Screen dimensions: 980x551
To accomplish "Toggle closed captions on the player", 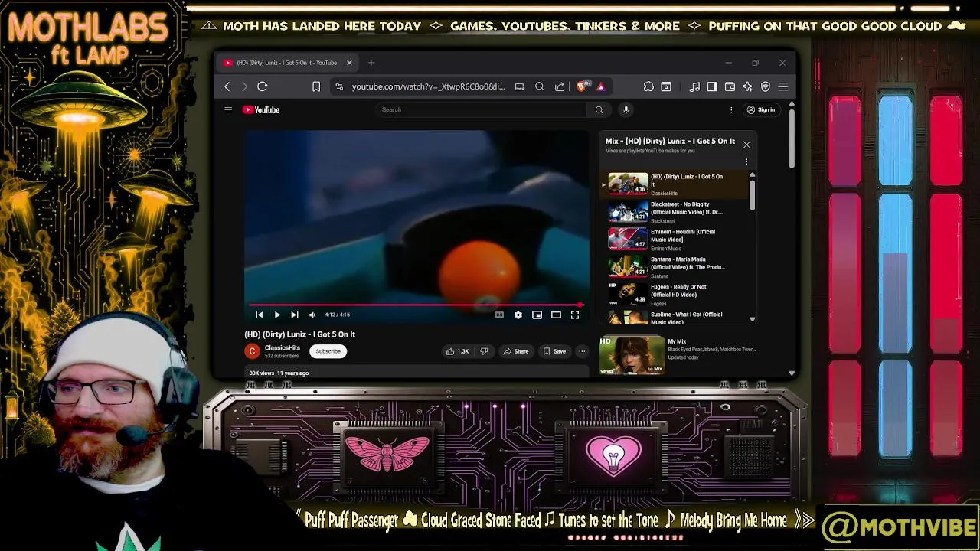I will click(x=499, y=315).
